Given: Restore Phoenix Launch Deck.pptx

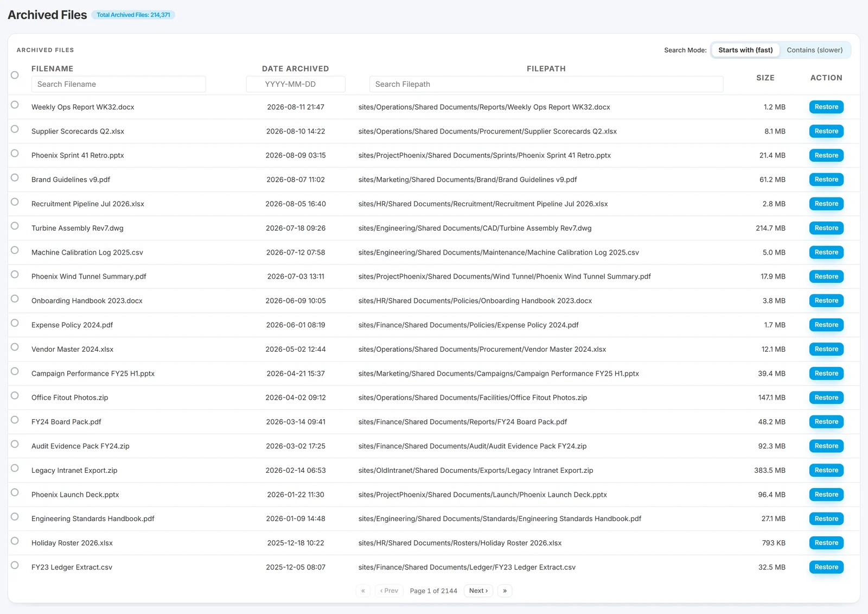Looking at the screenshot, I should 826,495.
